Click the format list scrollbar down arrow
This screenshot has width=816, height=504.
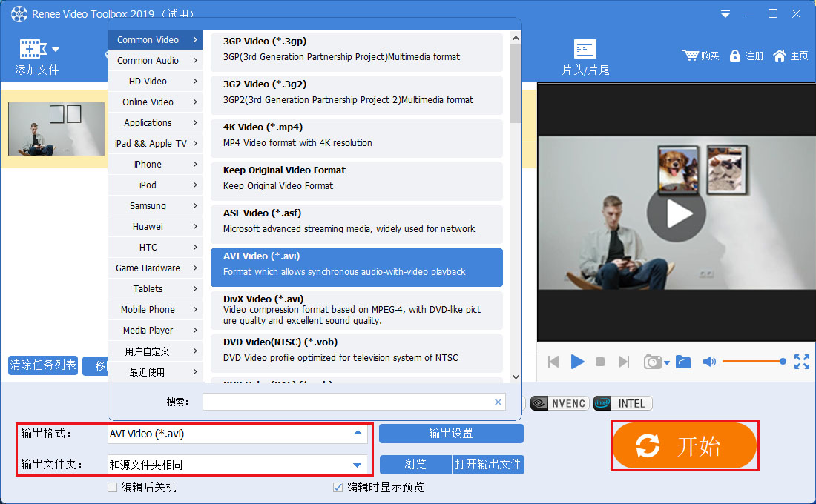pyautogui.click(x=516, y=377)
